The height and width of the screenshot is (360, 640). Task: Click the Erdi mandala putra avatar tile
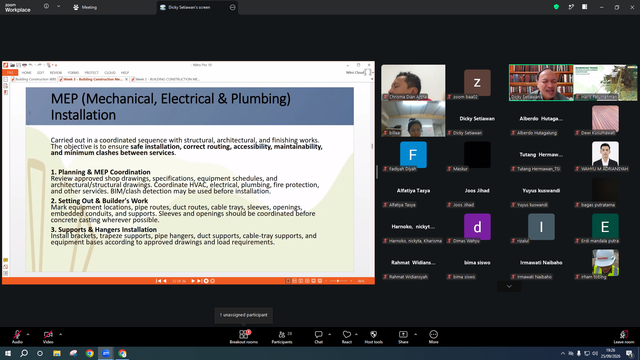pos(605,227)
